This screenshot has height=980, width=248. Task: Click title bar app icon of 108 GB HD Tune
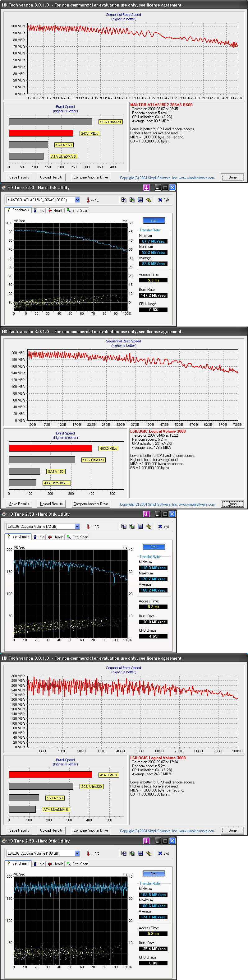(x=4, y=841)
